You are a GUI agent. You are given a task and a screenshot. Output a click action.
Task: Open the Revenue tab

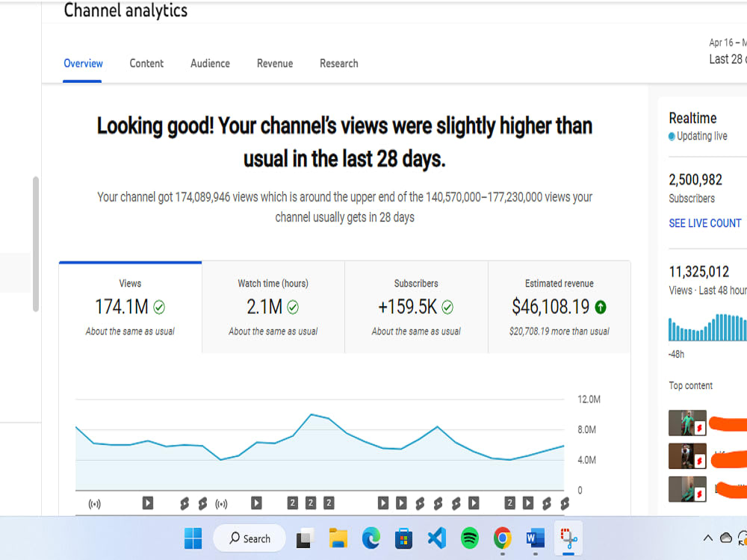coord(274,63)
